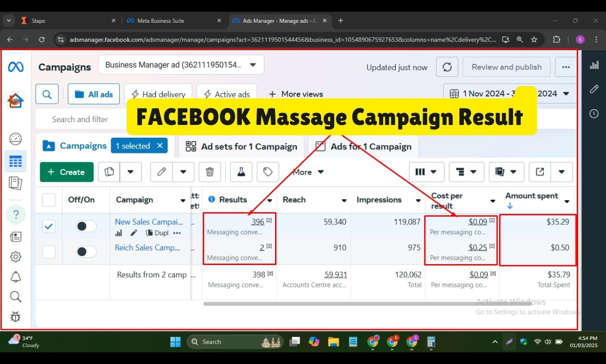Select the Had delivery view
This screenshot has height=364, width=606.
point(158,94)
